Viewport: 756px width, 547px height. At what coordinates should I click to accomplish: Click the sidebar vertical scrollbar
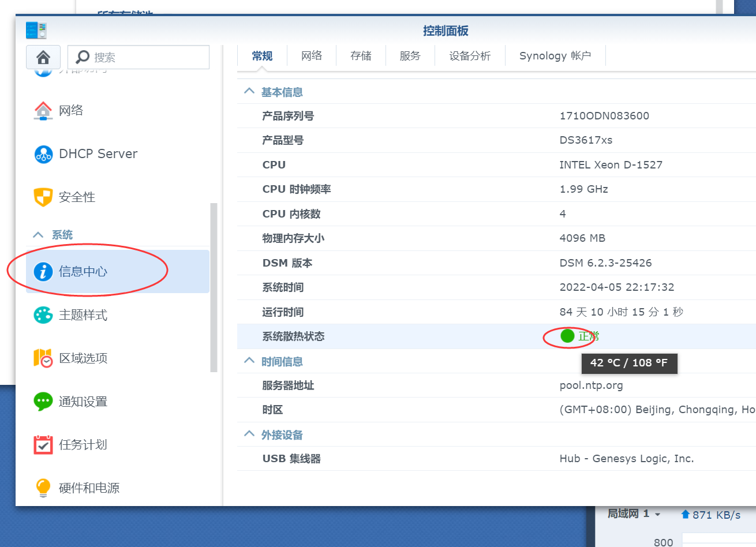click(x=214, y=287)
